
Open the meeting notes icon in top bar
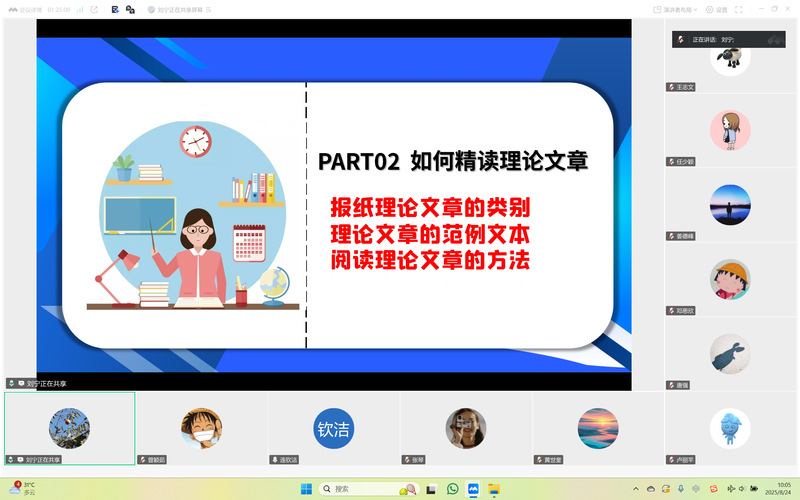116,9
